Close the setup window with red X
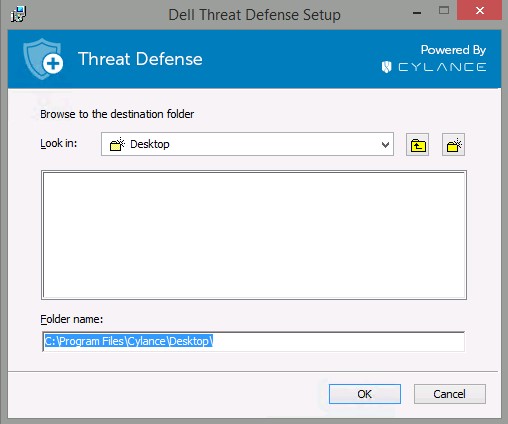This screenshot has width=508, height=424. [x=480, y=11]
